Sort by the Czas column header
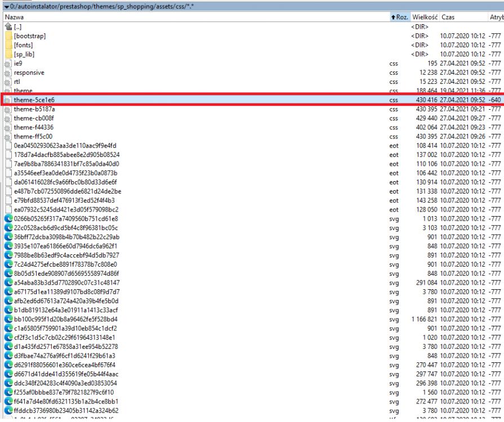Viewport: 504px width, 422px height. pyautogui.click(x=448, y=17)
